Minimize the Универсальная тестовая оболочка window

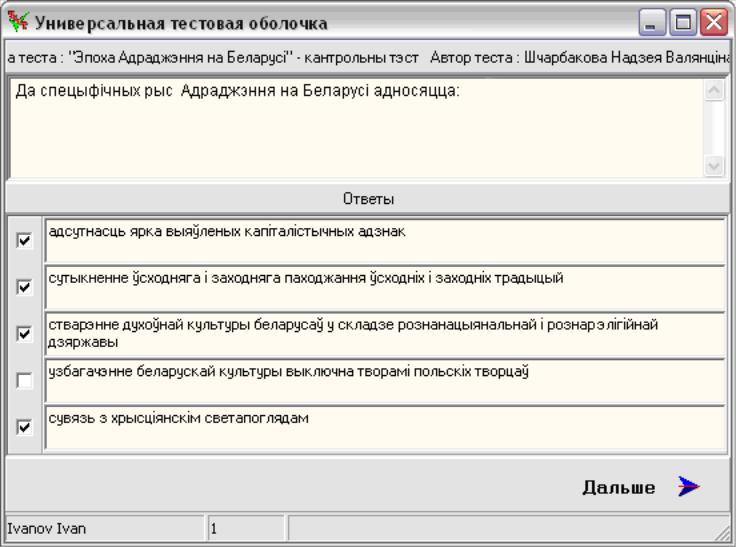pos(652,22)
